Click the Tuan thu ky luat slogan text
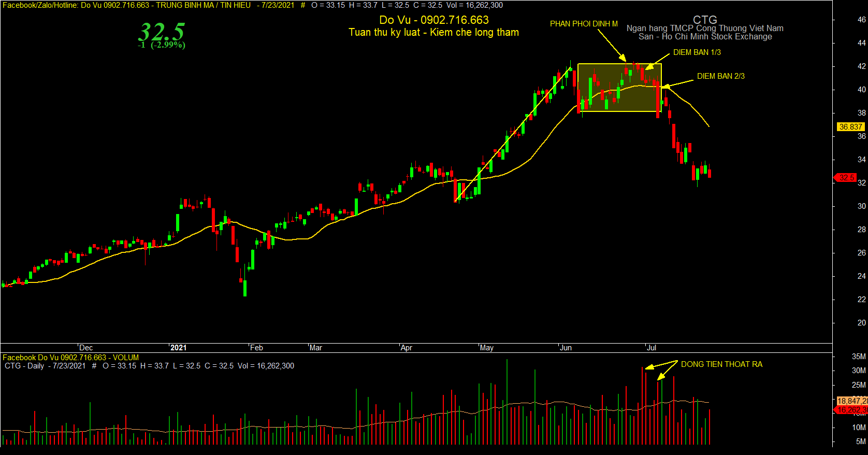The image size is (868, 455). click(x=433, y=32)
